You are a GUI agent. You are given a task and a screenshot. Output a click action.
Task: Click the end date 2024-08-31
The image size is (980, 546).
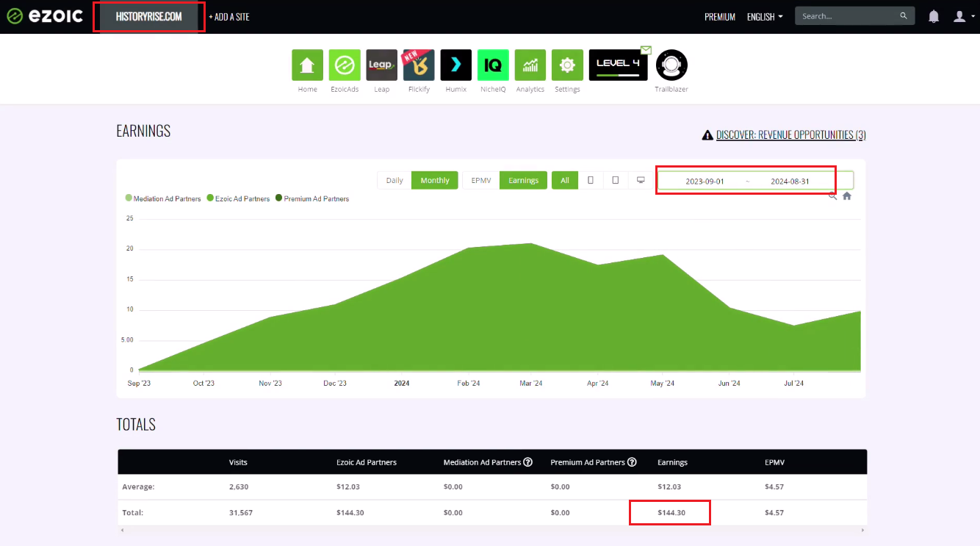click(790, 181)
